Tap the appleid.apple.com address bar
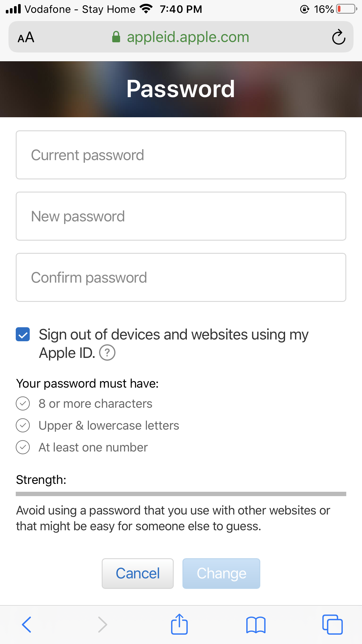This screenshot has width=362, height=644. (188, 37)
